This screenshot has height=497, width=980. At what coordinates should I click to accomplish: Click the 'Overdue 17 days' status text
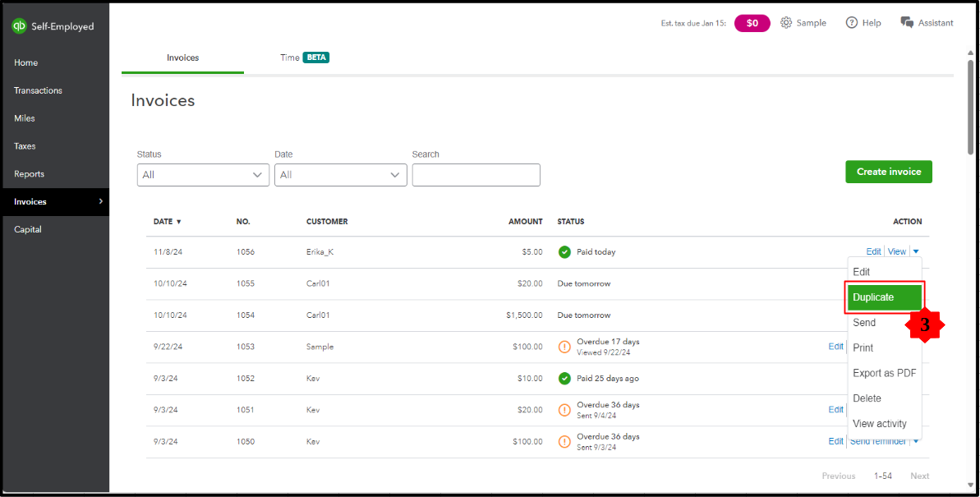608,342
